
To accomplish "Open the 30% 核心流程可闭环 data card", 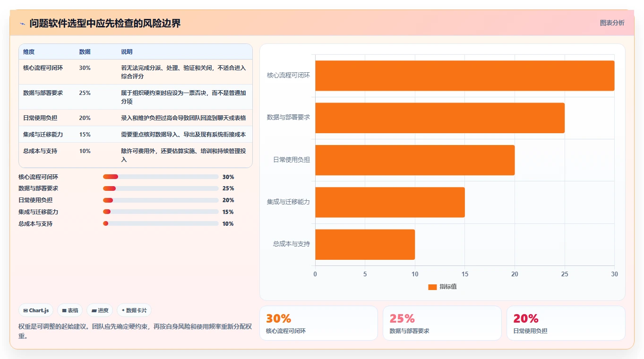I will pos(318,323).
